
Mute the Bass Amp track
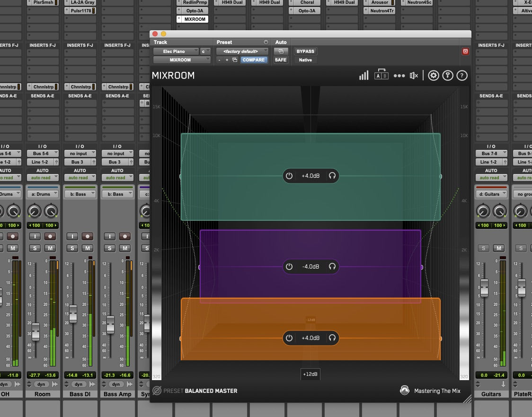[125, 248]
